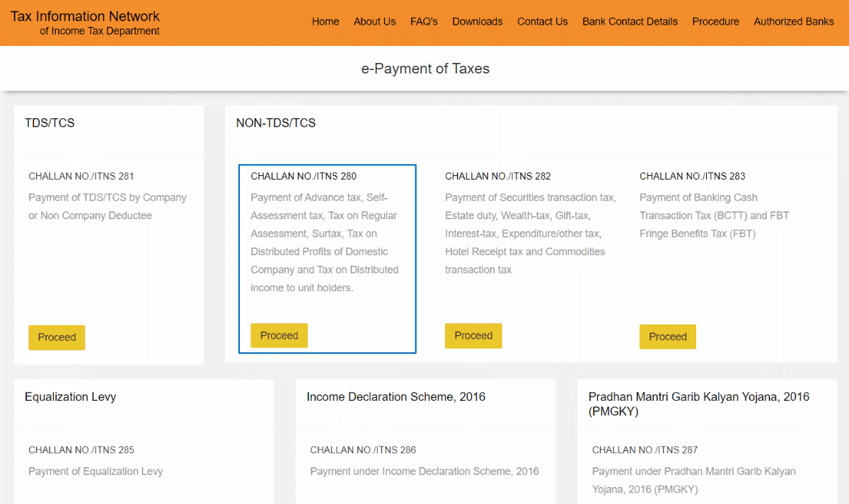
Task: View Bank Contact Details
Action: (630, 21)
